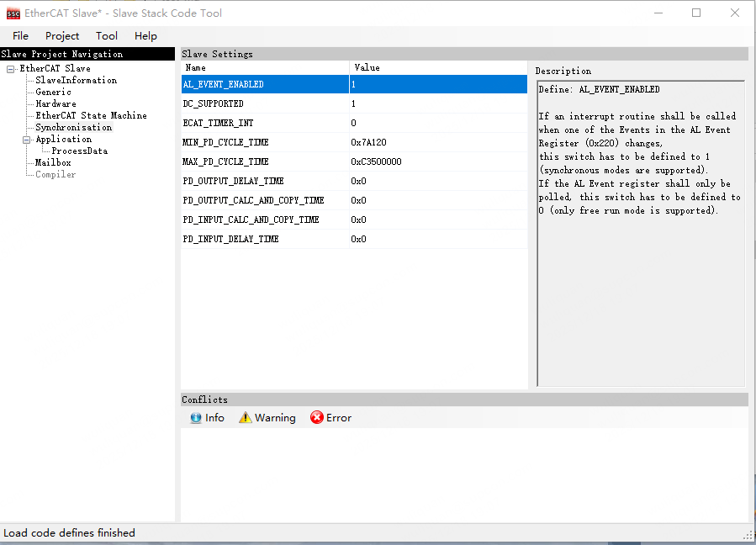Select EtherCAT Slave root tree label
This screenshot has width=756, height=545.
coord(55,68)
